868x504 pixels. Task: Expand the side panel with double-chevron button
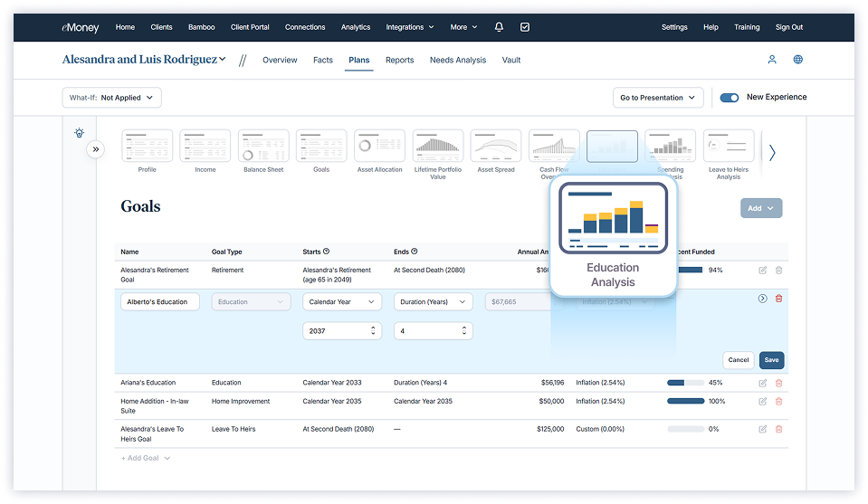click(96, 149)
